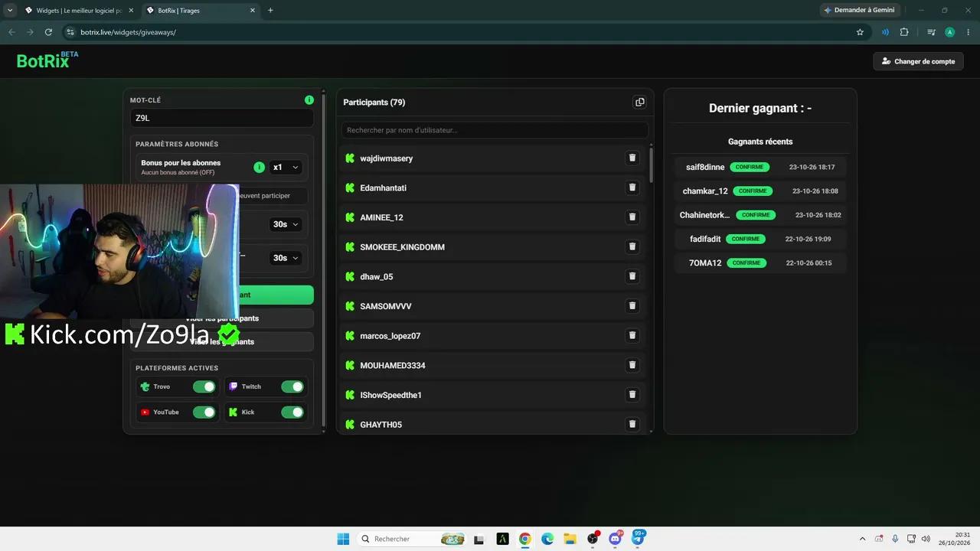Toggle Trovo platform off
Image resolution: width=980 pixels, height=551 pixels.
coord(204,386)
